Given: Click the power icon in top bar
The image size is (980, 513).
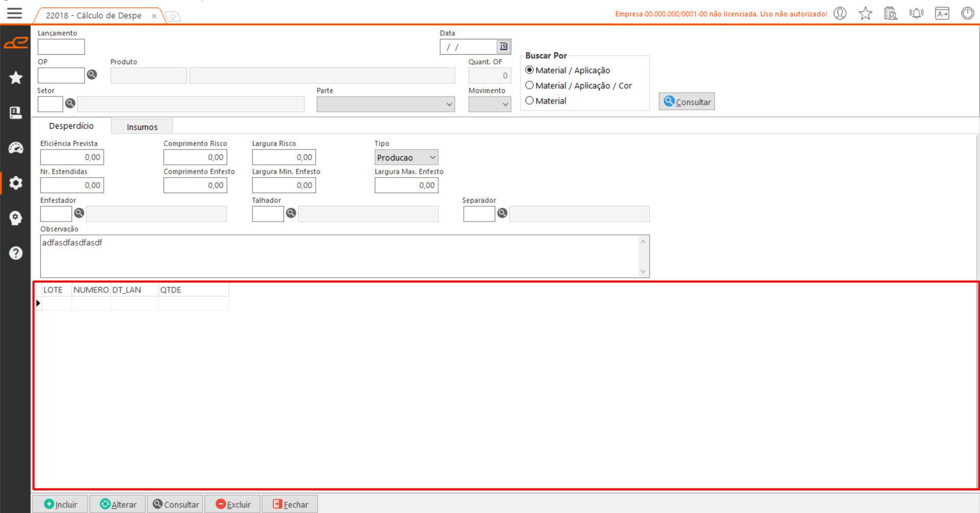Looking at the screenshot, I should pyautogui.click(x=967, y=13).
